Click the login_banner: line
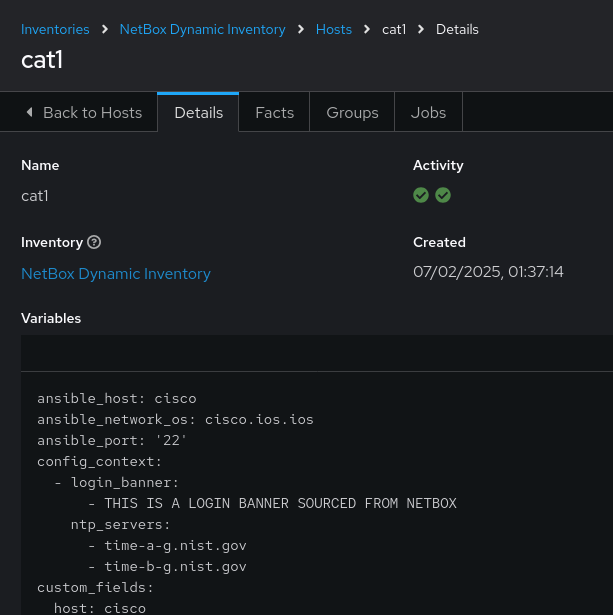 [116, 482]
